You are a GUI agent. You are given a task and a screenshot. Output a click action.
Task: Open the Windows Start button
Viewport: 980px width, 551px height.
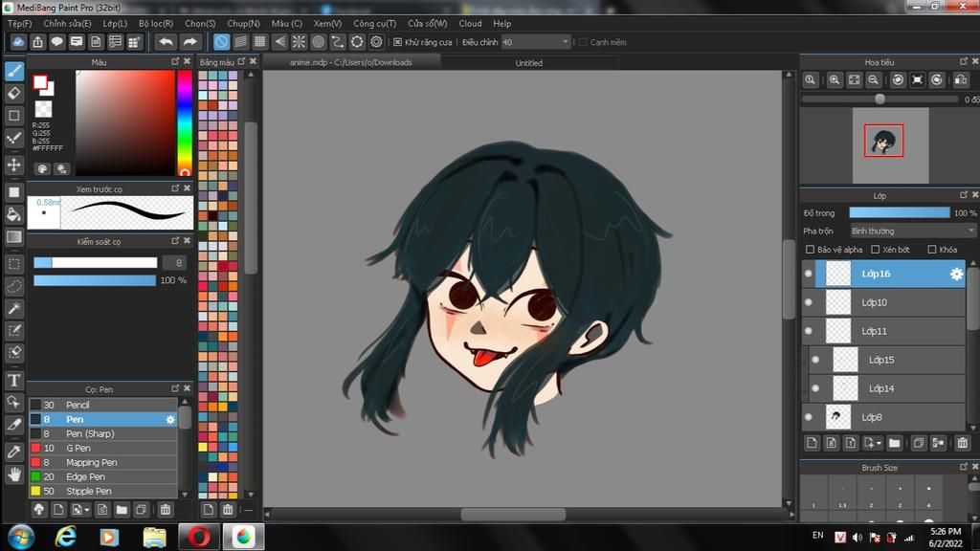(21, 537)
